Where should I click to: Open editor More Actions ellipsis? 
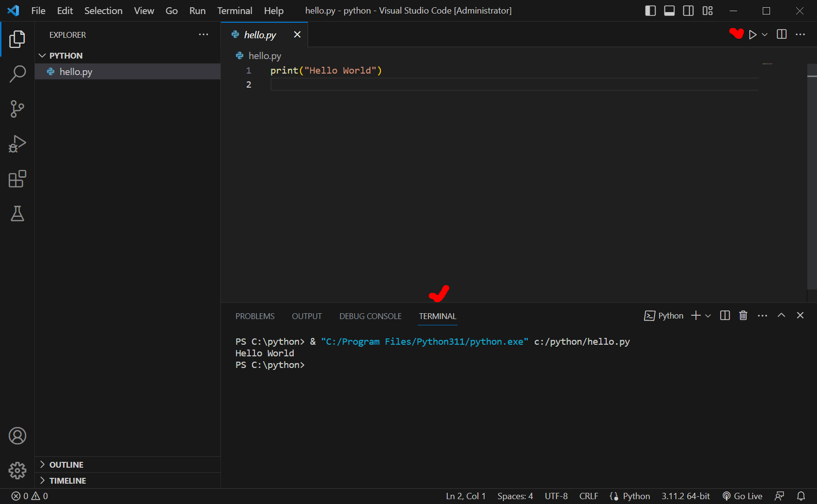point(801,34)
